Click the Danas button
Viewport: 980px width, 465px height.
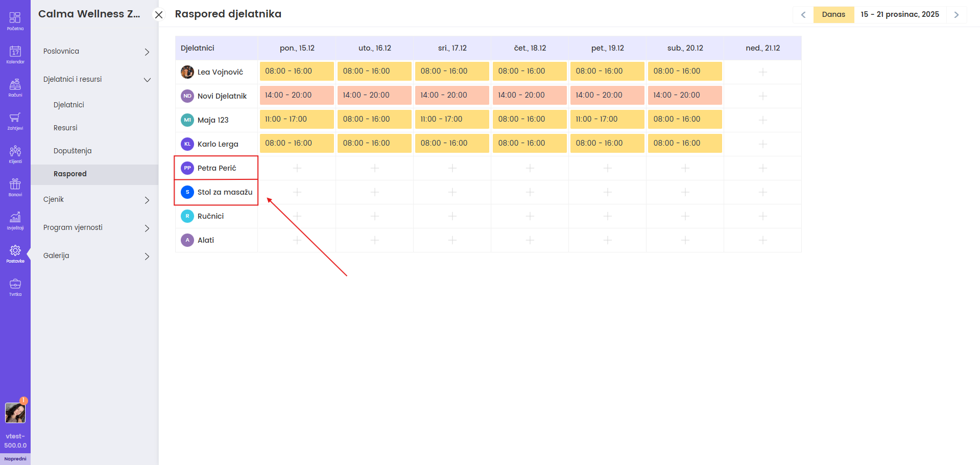coord(833,14)
